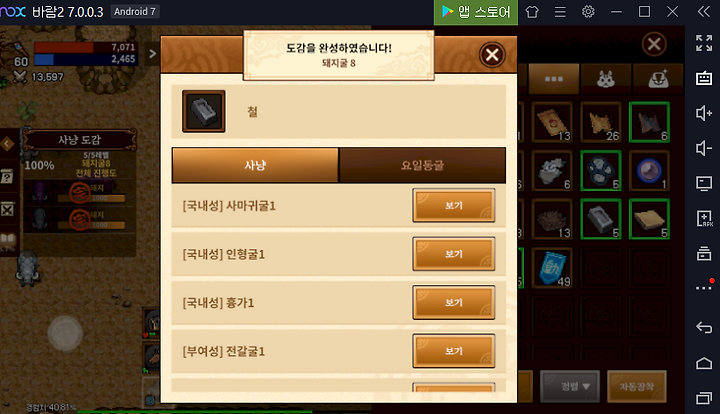This screenshot has height=414, width=720.
Task: Expand the status panel arrow
Action: 152,54
